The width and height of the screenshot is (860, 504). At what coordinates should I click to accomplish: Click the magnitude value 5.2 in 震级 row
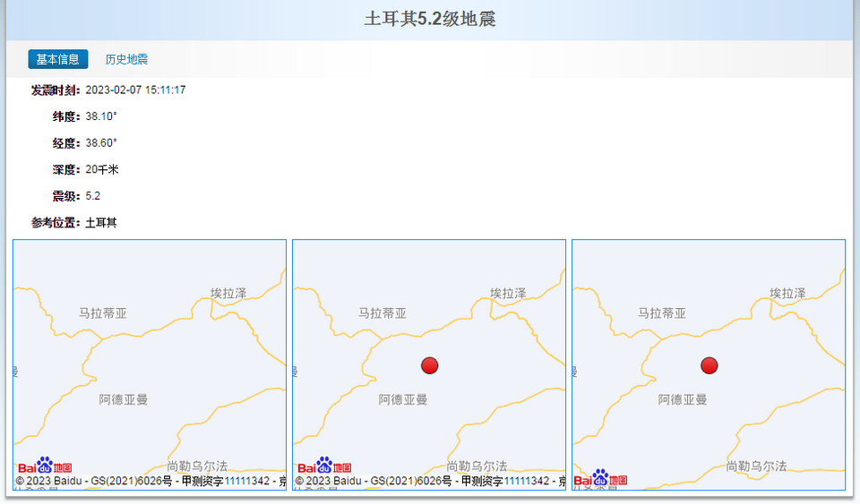[92, 196]
